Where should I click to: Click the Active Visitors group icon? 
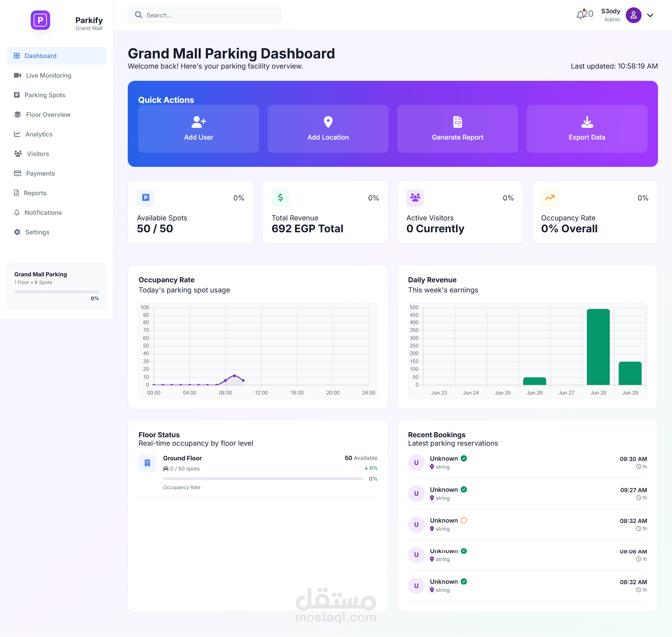[415, 198]
